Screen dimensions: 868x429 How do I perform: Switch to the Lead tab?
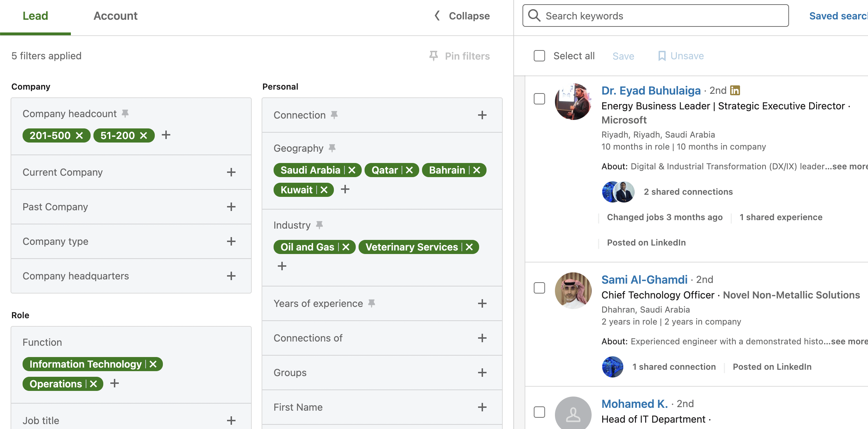[35, 16]
